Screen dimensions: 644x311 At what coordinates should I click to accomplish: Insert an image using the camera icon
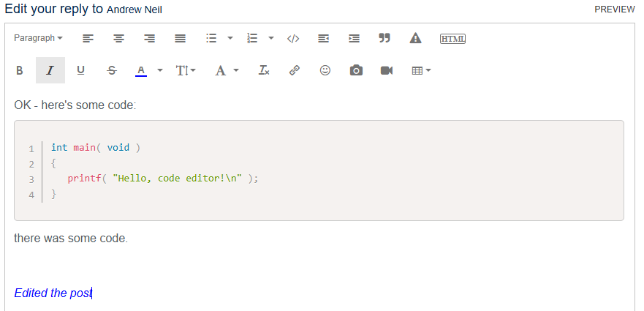[x=356, y=70]
